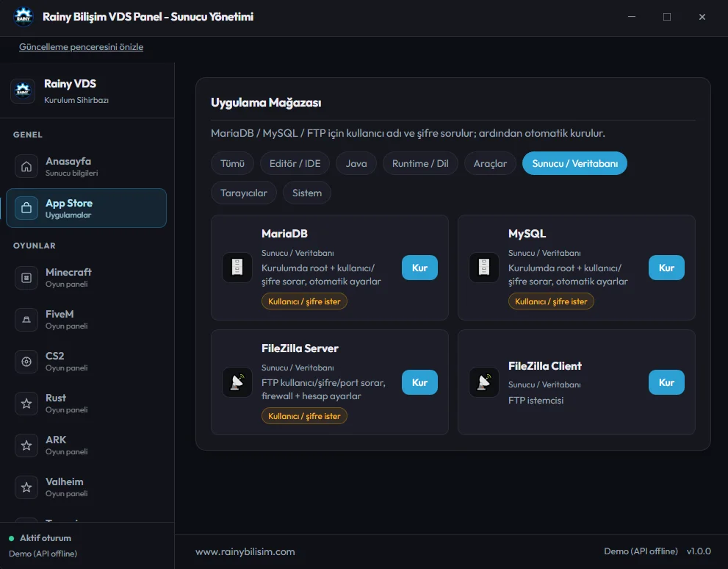Click the Uygulama Mağazası heading
The height and width of the screenshot is (569, 728).
pyautogui.click(x=266, y=103)
